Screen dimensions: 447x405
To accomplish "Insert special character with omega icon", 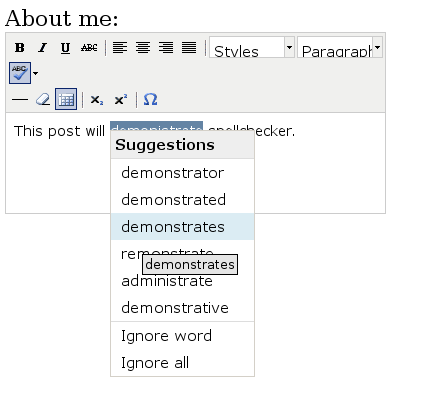I will [150, 99].
